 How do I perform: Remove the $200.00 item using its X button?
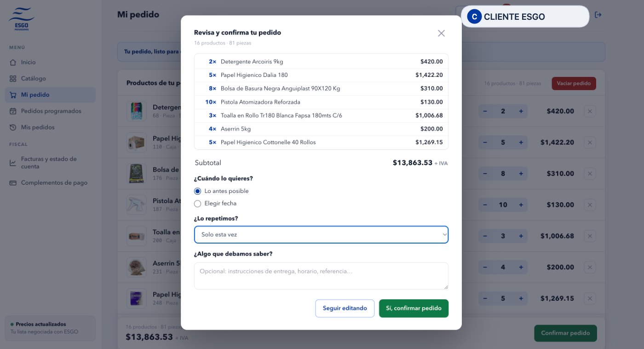click(x=590, y=267)
